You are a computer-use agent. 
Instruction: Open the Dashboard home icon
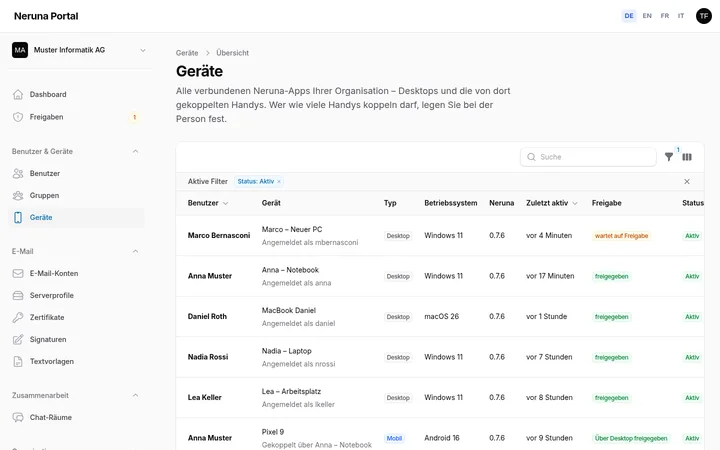click(x=18, y=95)
